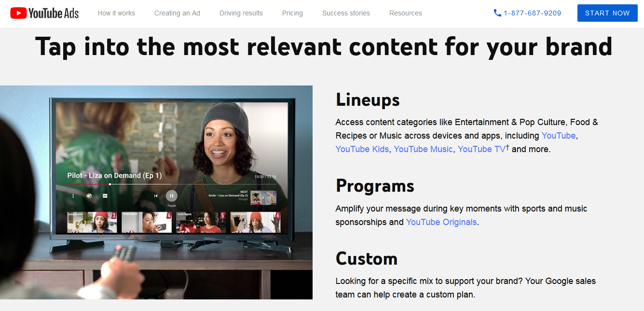Click the 1-877-687-9209 phone link
Image resolution: width=644 pixels, height=311 pixels.
pyautogui.click(x=532, y=13)
